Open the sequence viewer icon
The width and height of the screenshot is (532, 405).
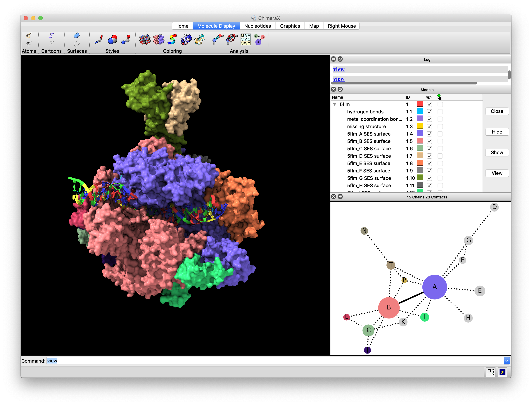click(246, 39)
